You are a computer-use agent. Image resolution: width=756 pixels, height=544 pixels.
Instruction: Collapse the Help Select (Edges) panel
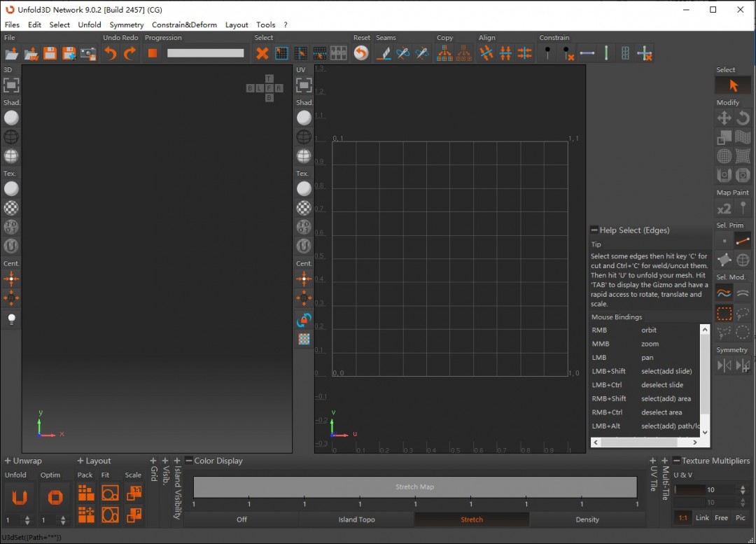594,230
